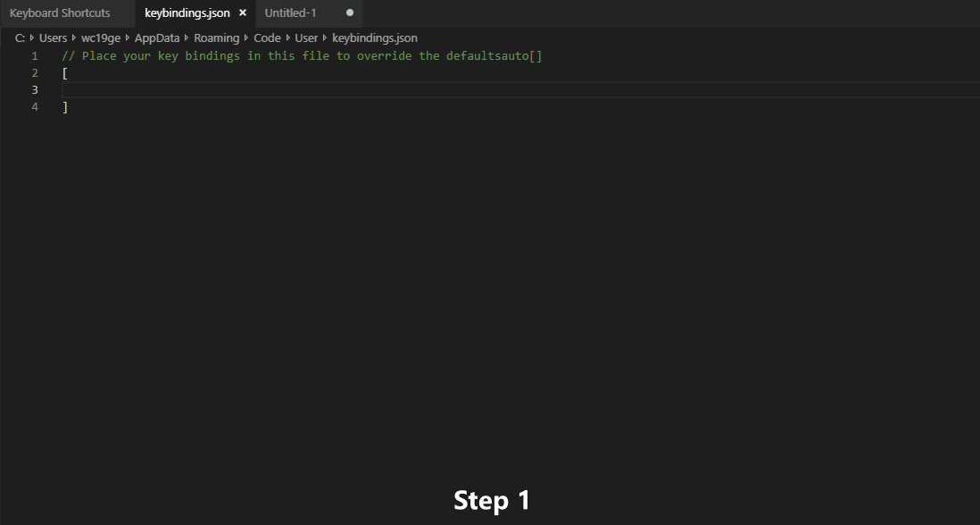This screenshot has width=980, height=525.
Task: Click the closing bracket on line 4
Action: click(x=65, y=107)
